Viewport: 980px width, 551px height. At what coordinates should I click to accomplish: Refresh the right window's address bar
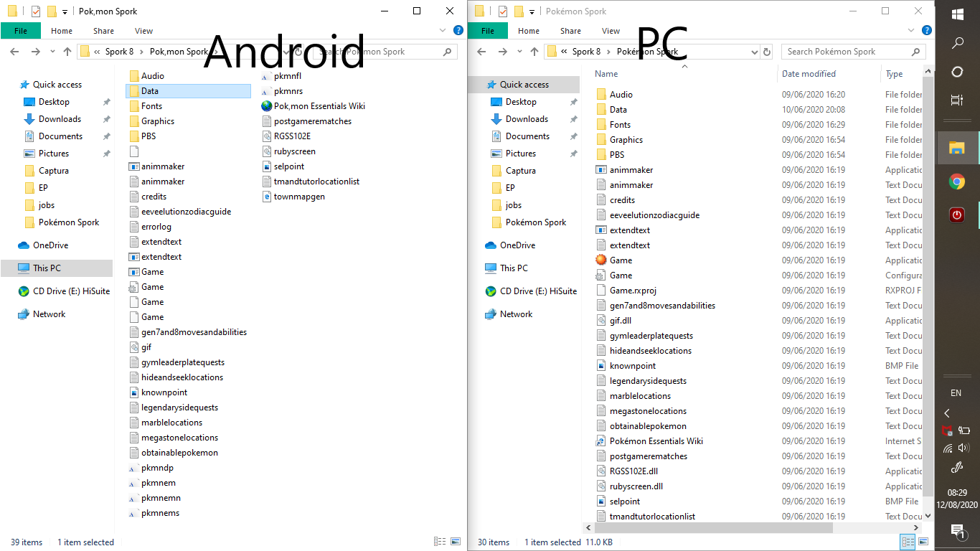pyautogui.click(x=767, y=52)
